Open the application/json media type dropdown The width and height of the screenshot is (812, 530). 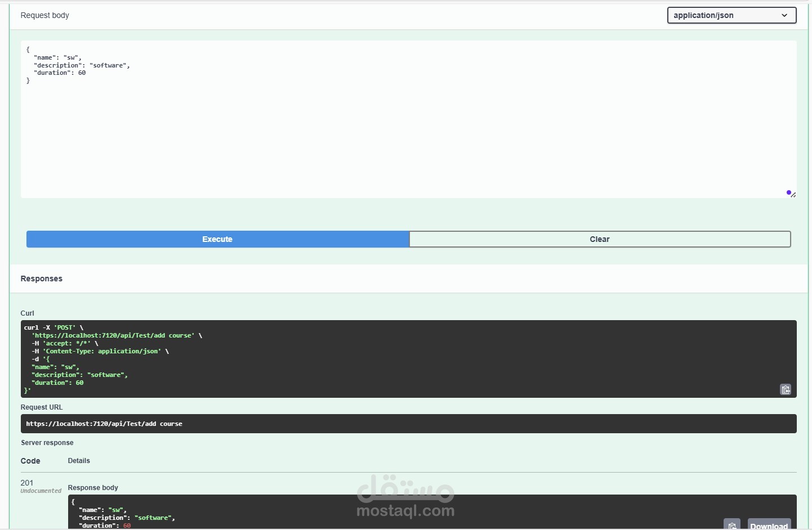(x=731, y=15)
